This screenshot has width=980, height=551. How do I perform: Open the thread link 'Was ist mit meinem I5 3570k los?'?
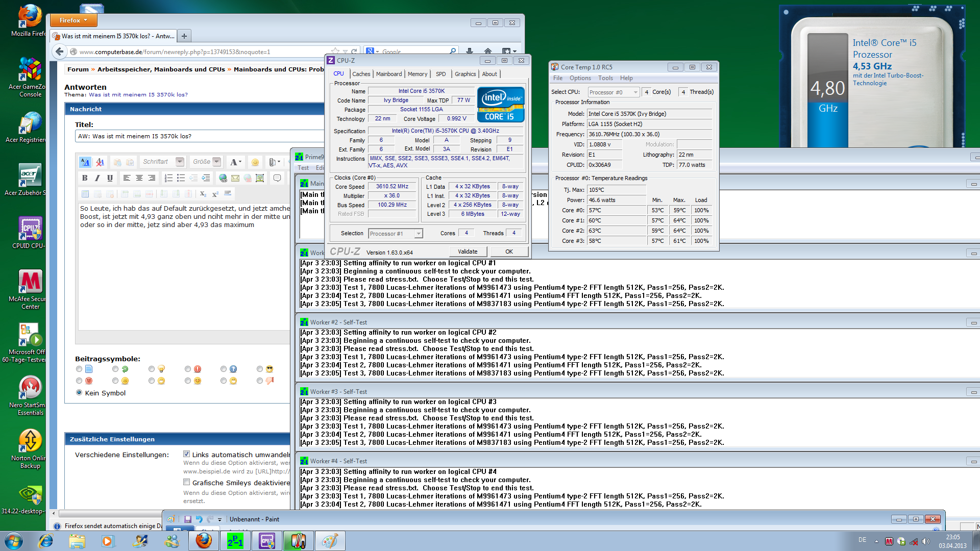[138, 94]
